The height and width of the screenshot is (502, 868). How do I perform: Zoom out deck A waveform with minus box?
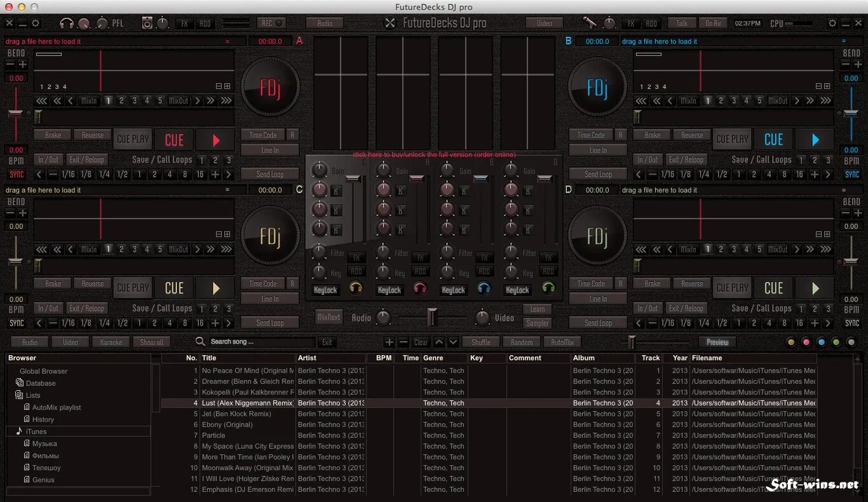(219, 86)
